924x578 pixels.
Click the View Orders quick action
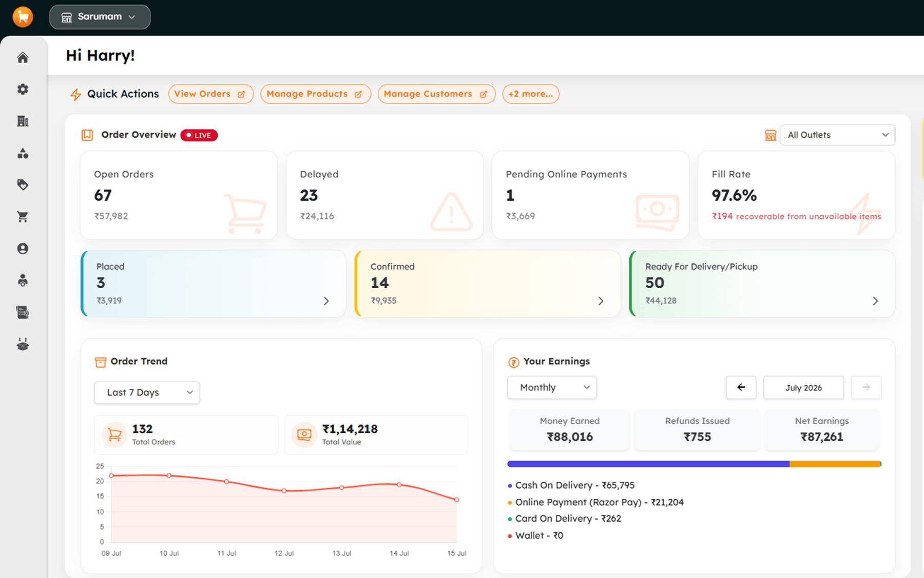click(x=210, y=94)
